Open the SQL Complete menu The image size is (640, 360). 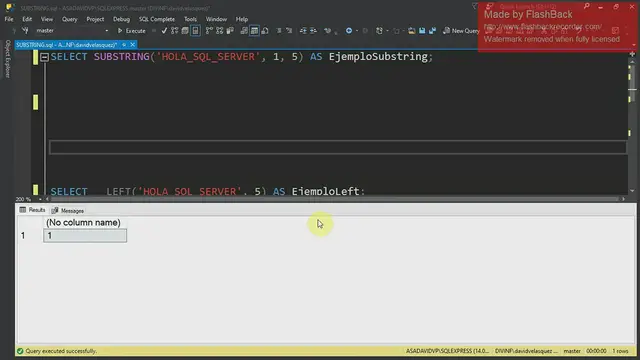157,19
